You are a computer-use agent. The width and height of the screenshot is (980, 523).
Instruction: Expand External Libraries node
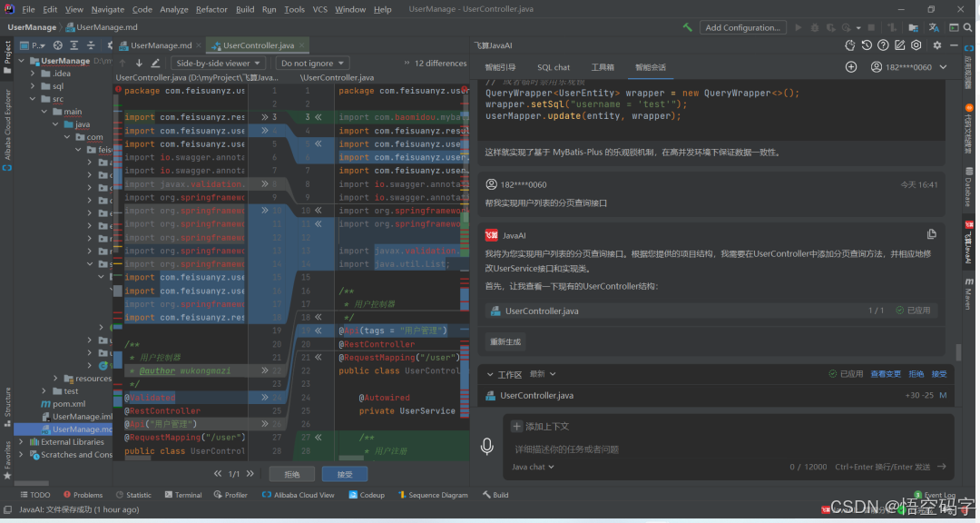[x=21, y=441]
